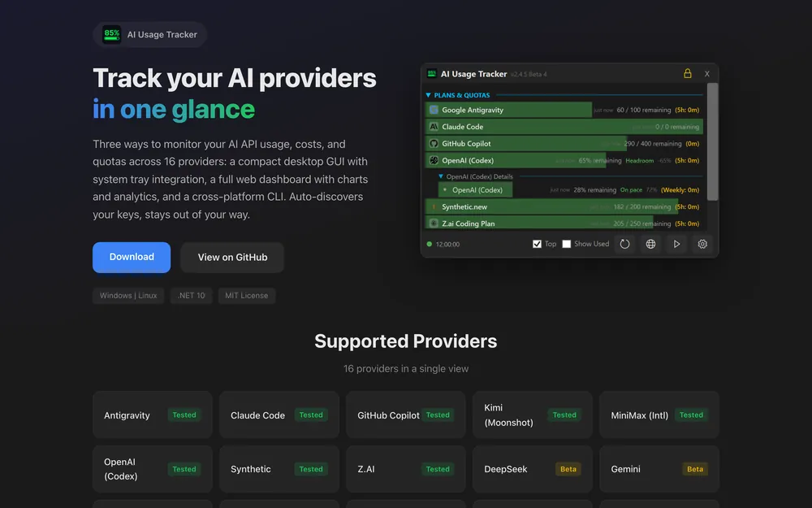812x508 pixels.
Task: Collapse the OpenAI (Codex) Details section
Action: 441,176
